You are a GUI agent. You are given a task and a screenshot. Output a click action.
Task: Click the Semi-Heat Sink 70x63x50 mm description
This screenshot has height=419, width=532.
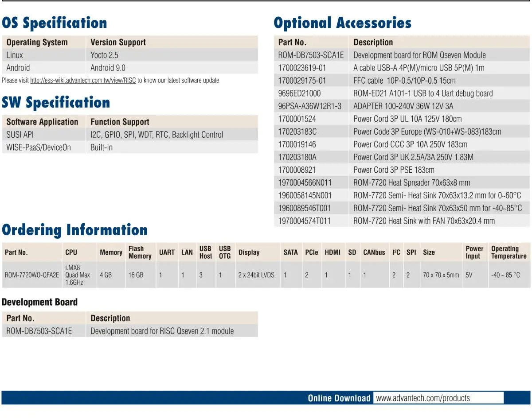(x=438, y=208)
